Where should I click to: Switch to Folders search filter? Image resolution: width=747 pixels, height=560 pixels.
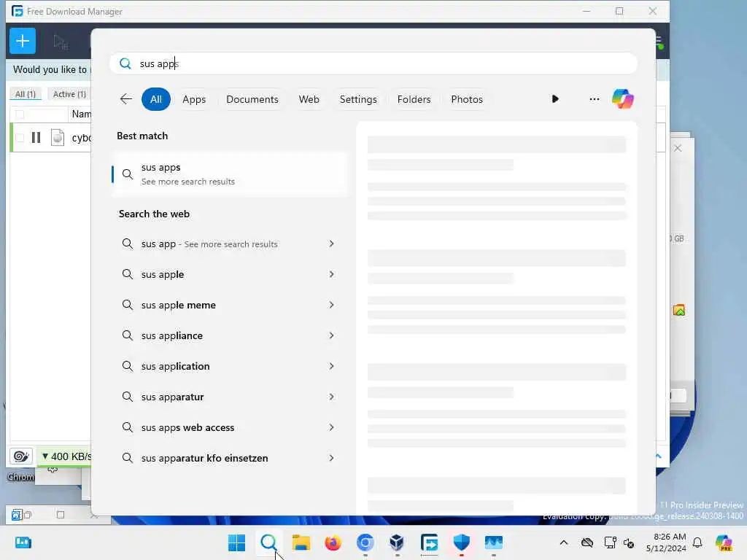click(414, 99)
